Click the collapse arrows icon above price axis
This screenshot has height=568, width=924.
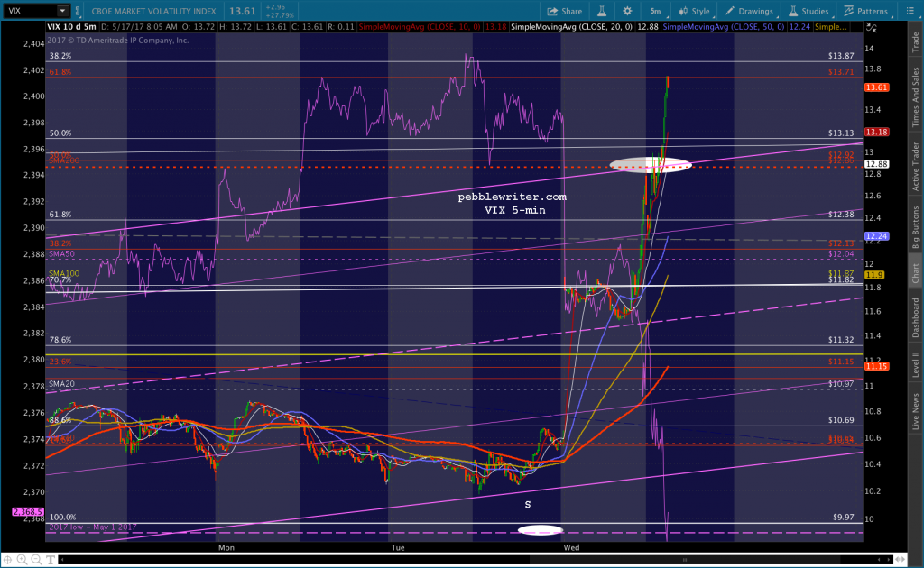[x=871, y=28]
